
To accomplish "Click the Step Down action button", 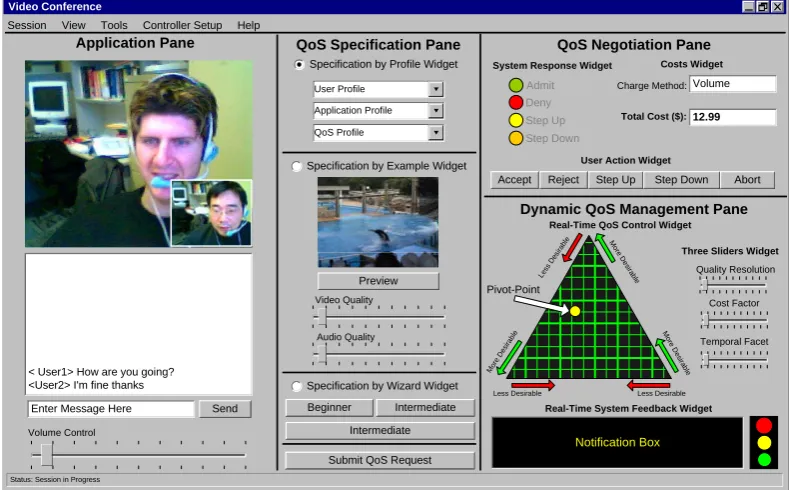I will point(681,180).
